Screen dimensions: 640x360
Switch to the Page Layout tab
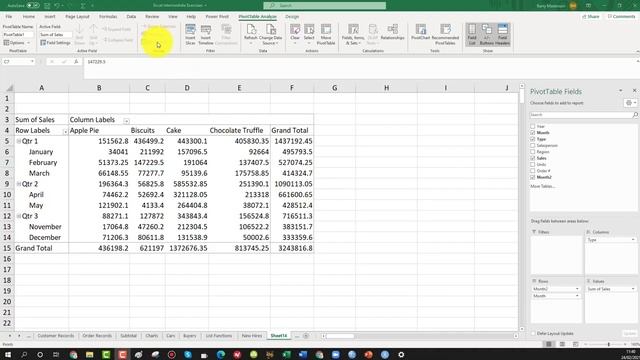click(77, 17)
